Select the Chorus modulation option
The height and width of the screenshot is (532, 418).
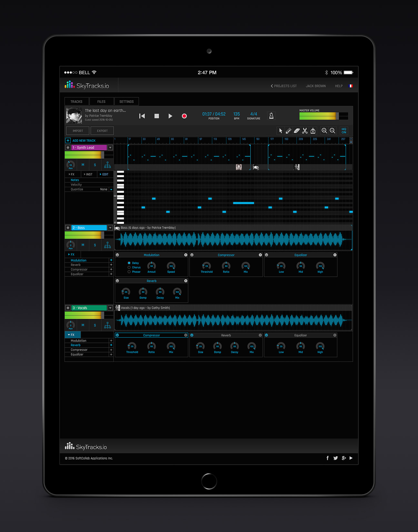pyautogui.click(x=129, y=268)
